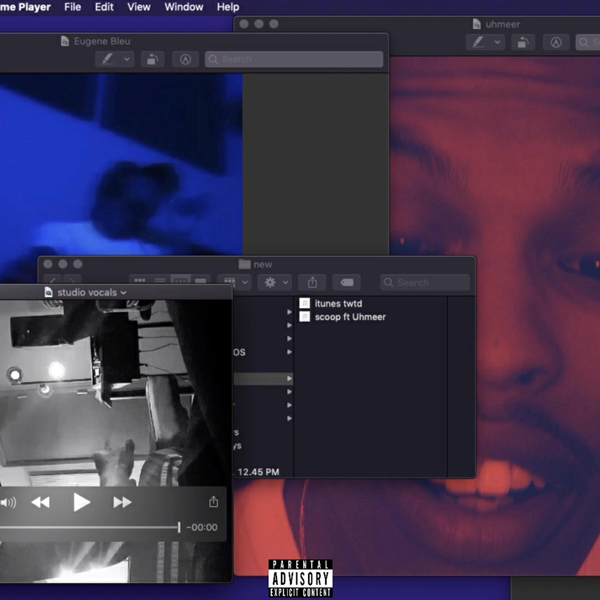Switch Finder to icon view

140,280
